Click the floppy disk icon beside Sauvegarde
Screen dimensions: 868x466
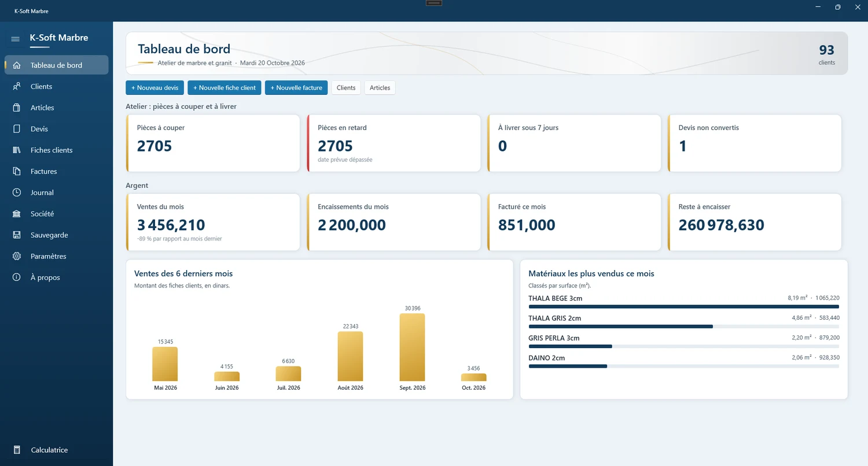coord(17,235)
